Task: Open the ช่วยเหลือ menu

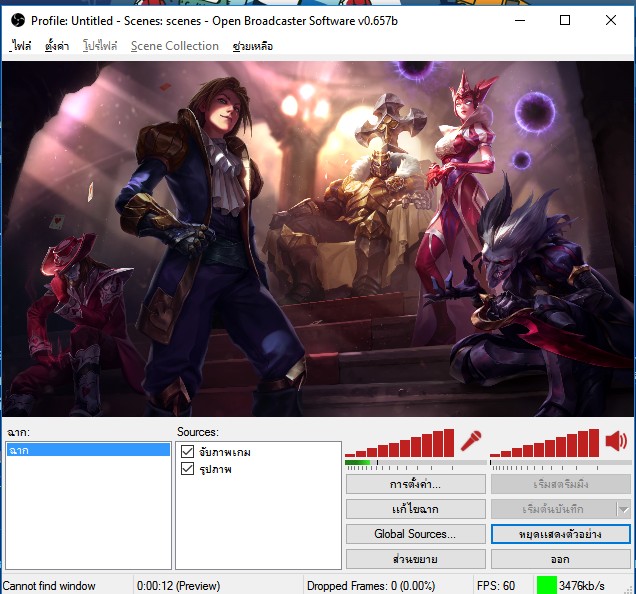Action: tap(254, 46)
